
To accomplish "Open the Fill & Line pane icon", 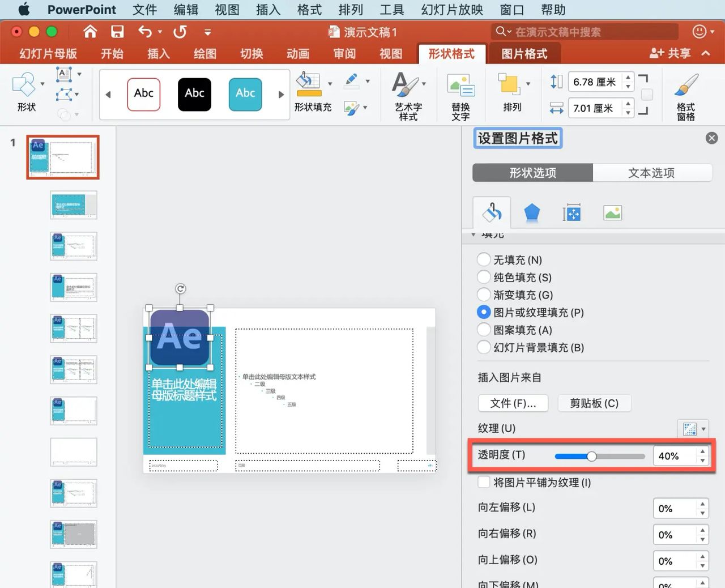I will point(492,212).
